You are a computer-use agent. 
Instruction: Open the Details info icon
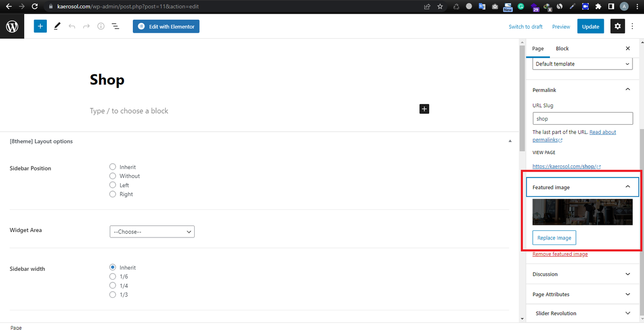101,26
